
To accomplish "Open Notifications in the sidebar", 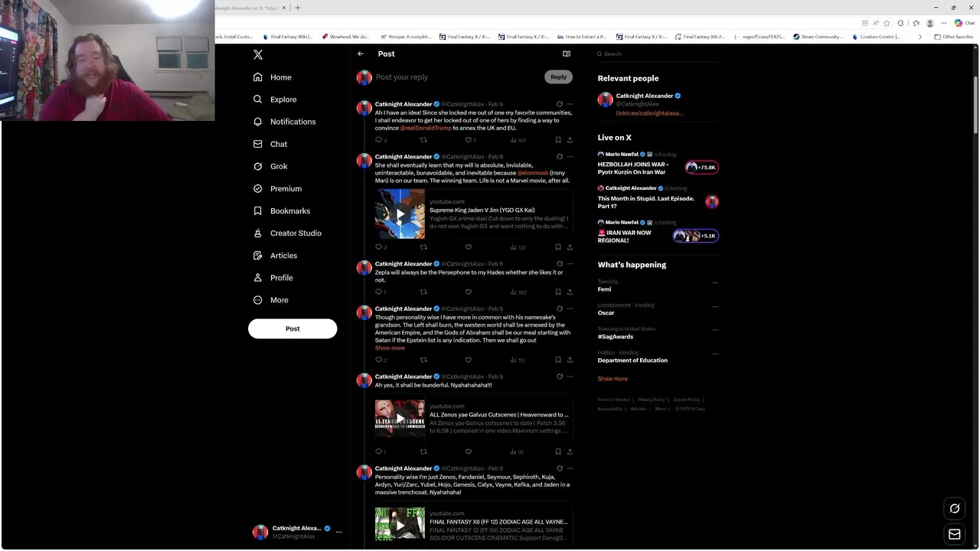I will pyautogui.click(x=284, y=122).
